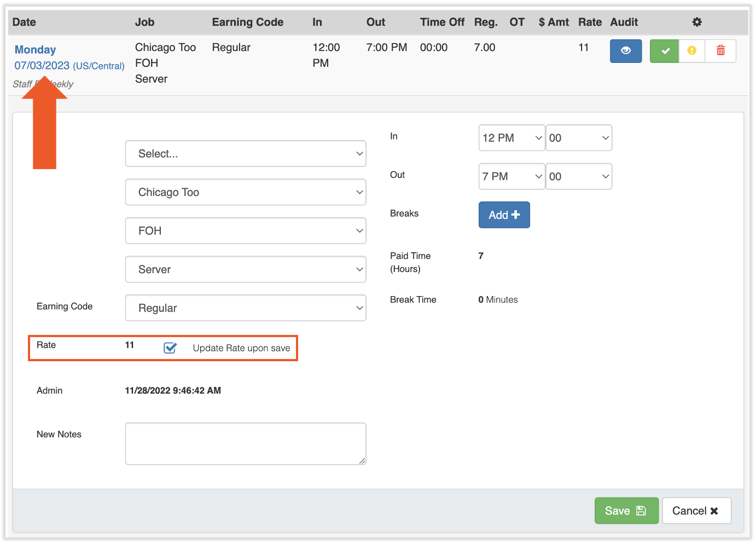Click the Add breaks button
Viewport: 756px width, 544px height.
coord(504,215)
